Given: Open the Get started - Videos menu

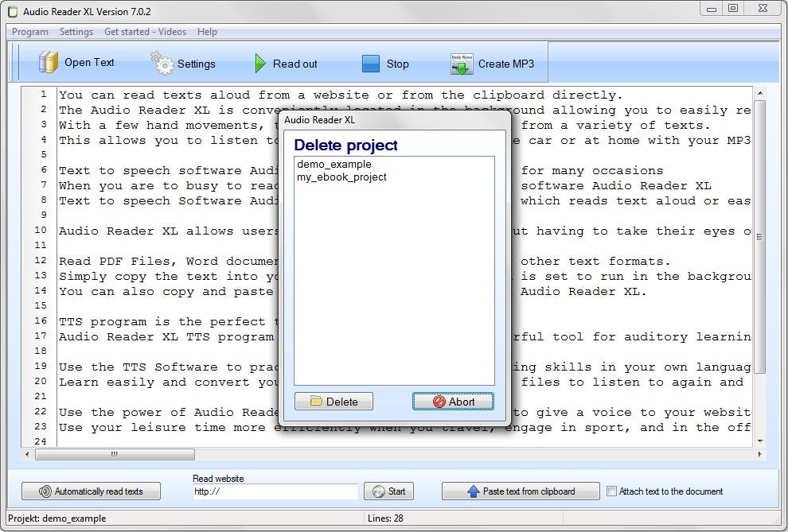Looking at the screenshot, I should pyautogui.click(x=146, y=32).
